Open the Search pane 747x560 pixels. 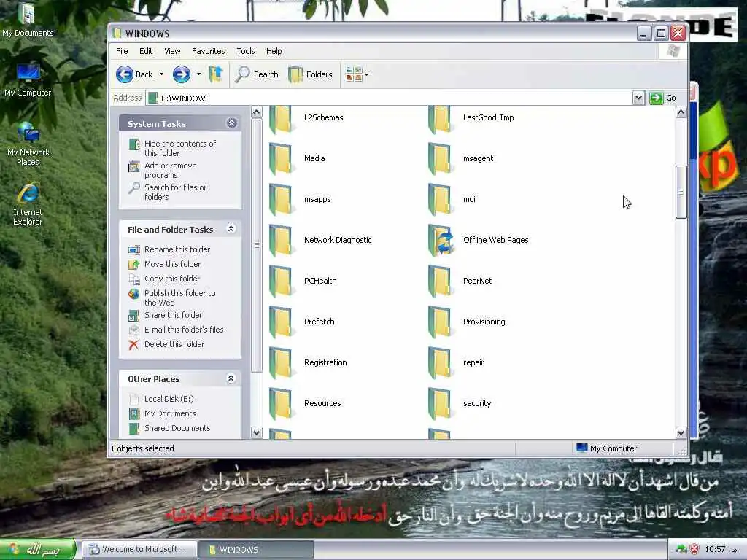(258, 74)
